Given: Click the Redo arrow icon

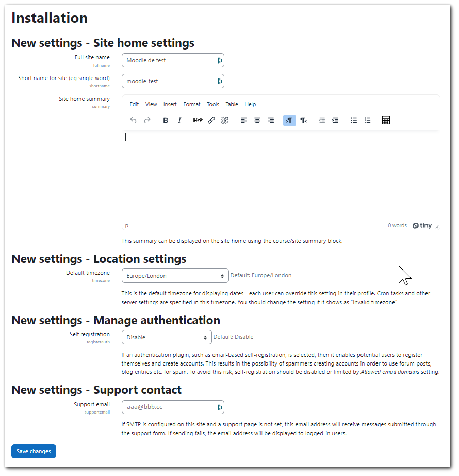Looking at the screenshot, I should click(147, 120).
